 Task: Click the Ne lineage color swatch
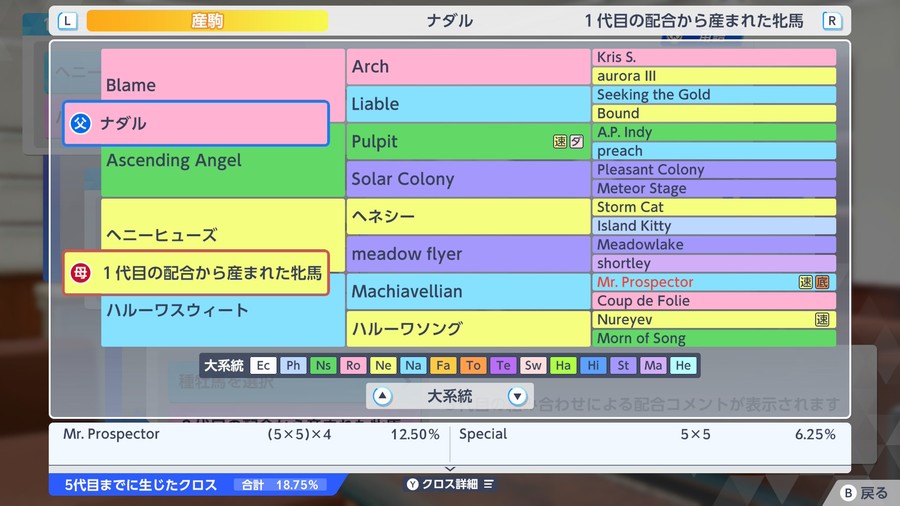point(383,365)
